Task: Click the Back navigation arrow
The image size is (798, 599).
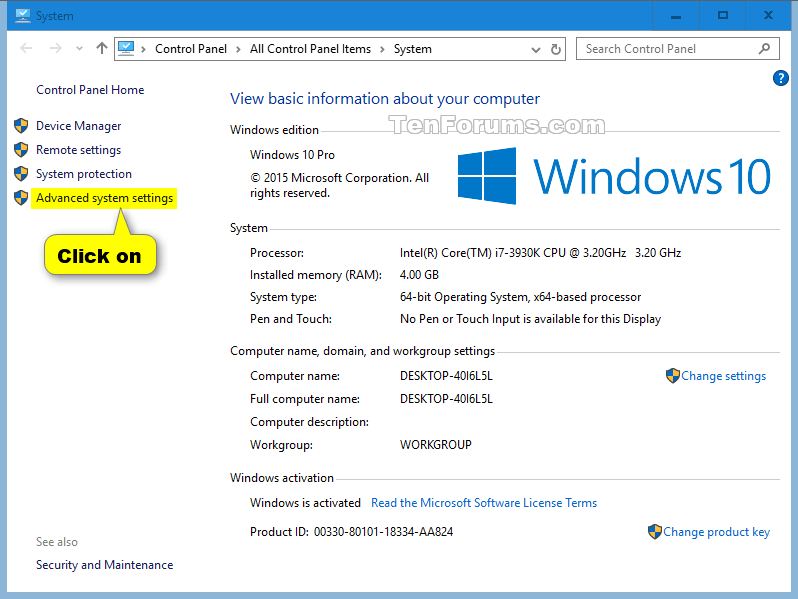Action: click(x=26, y=48)
